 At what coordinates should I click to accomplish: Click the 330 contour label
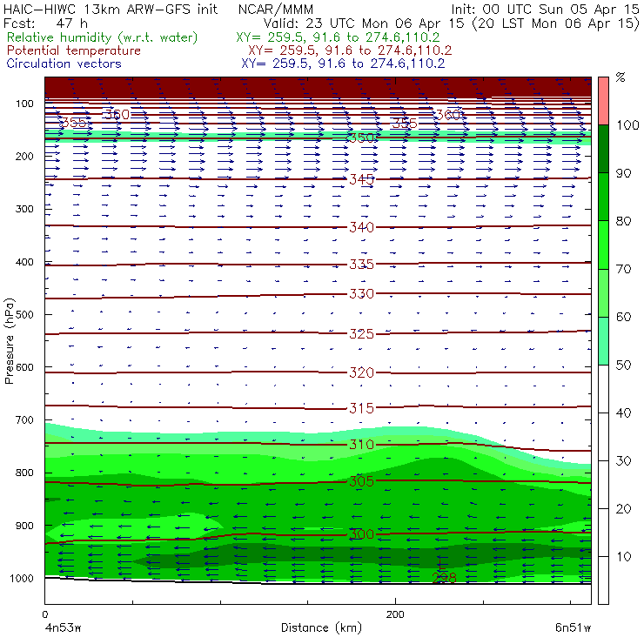pyautogui.click(x=361, y=293)
